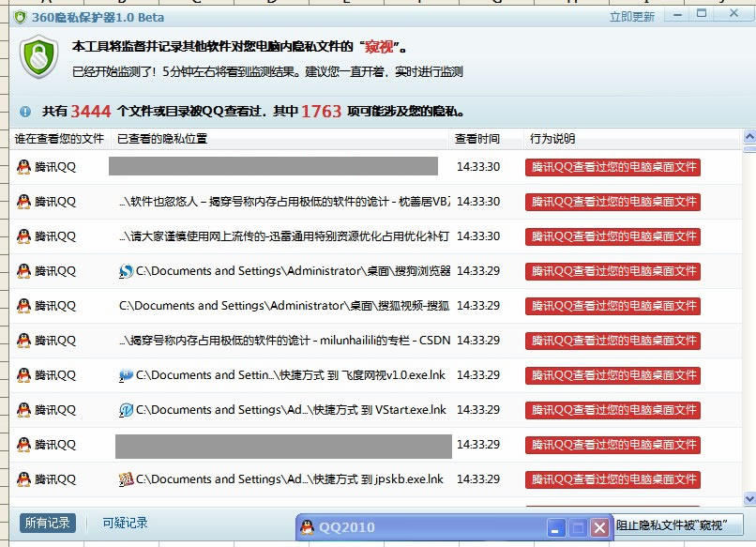
Task: Click red behavior label in 搜狐视频 row
Action: click(x=612, y=306)
